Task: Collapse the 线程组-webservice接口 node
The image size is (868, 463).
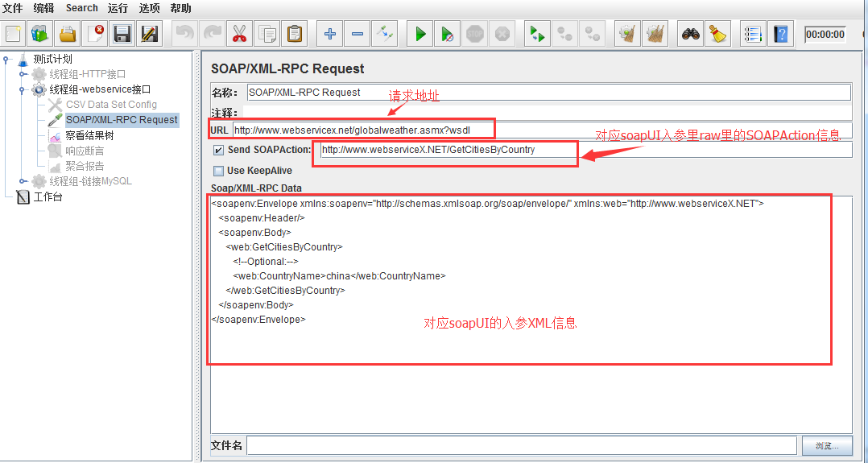Action: coord(23,89)
